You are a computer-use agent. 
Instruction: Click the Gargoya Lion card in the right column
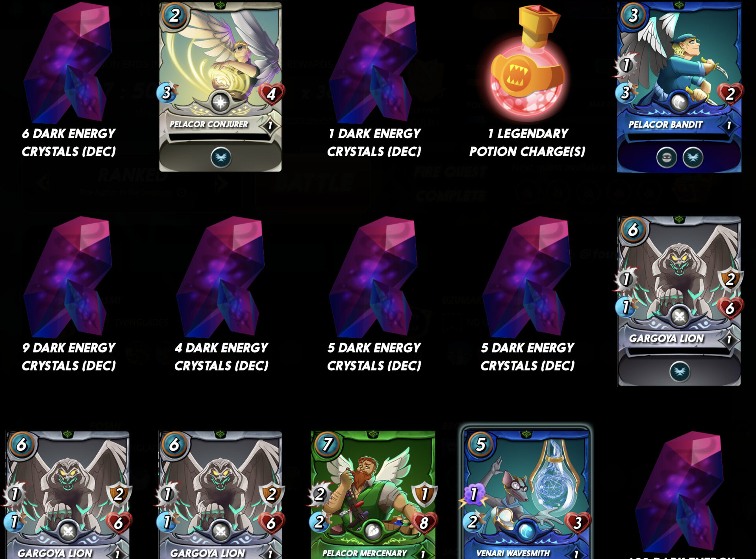[679, 301]
